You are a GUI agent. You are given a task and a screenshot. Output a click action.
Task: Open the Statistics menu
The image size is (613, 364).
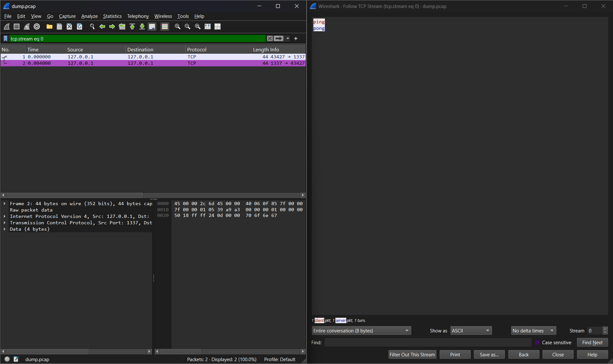point(112,16)
